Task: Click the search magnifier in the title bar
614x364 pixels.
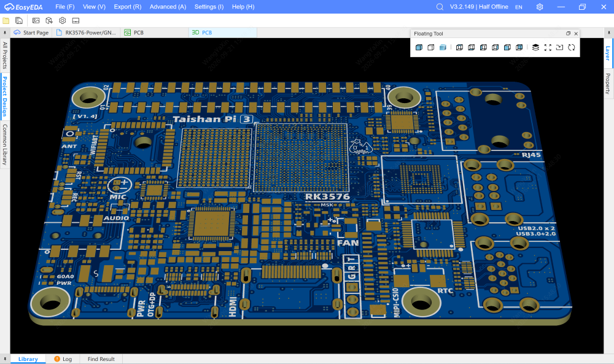Action: [440, 7]
